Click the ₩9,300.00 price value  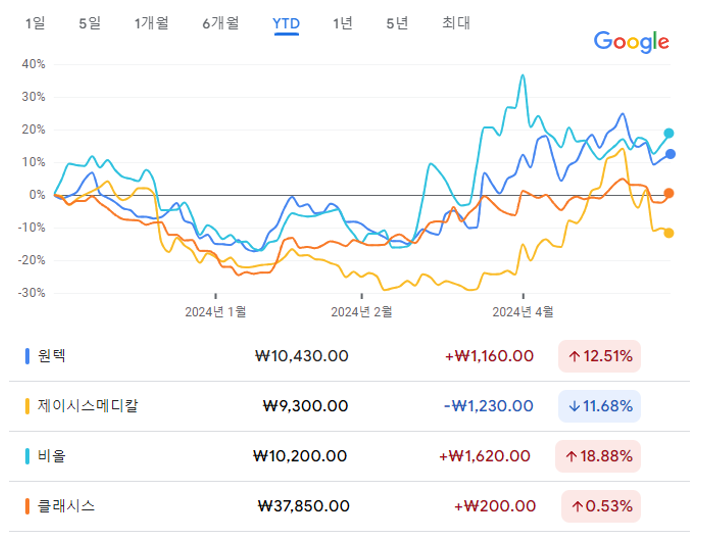[306, 406]
